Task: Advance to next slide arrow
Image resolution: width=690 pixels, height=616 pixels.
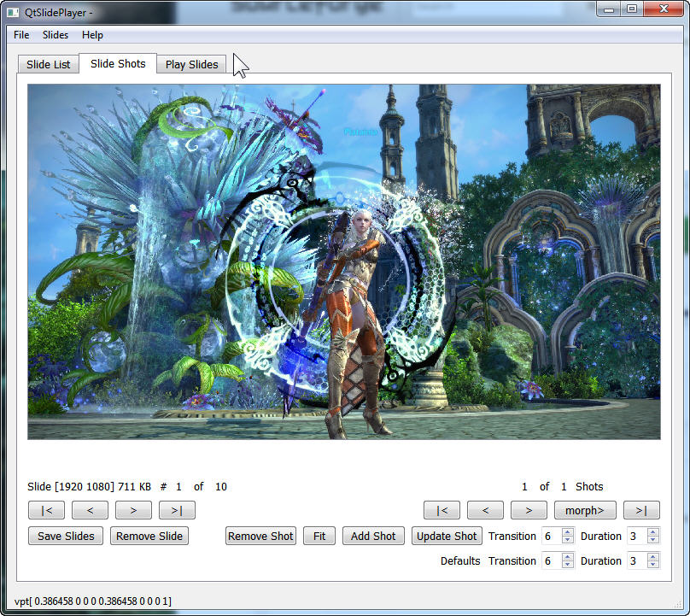Action: click(x=133, y=510)
